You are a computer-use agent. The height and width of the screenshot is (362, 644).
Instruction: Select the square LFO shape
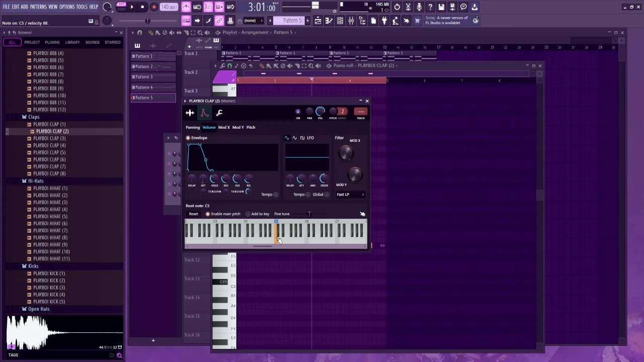[302, 138]
